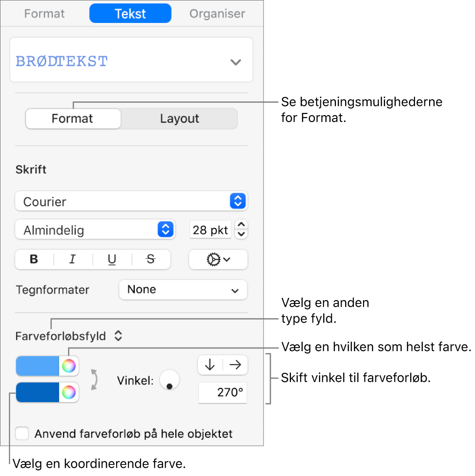The image size is (475, 476).
Task: Select the Format segment under Brødtekst
Action: [x=73, y=119]
